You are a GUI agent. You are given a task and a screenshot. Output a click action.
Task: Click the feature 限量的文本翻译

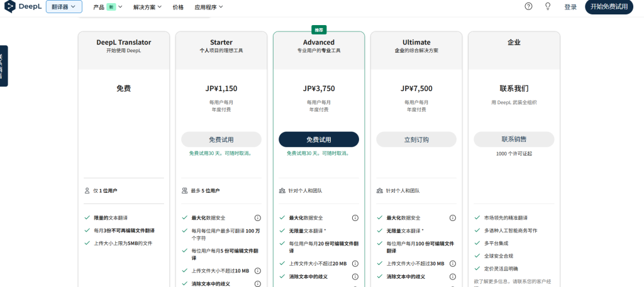[x=111, y=218]
